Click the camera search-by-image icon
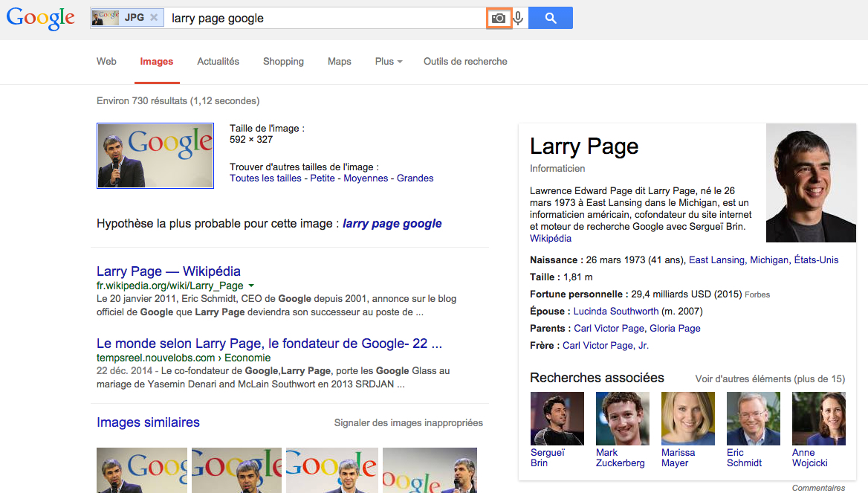 point(498,19)
